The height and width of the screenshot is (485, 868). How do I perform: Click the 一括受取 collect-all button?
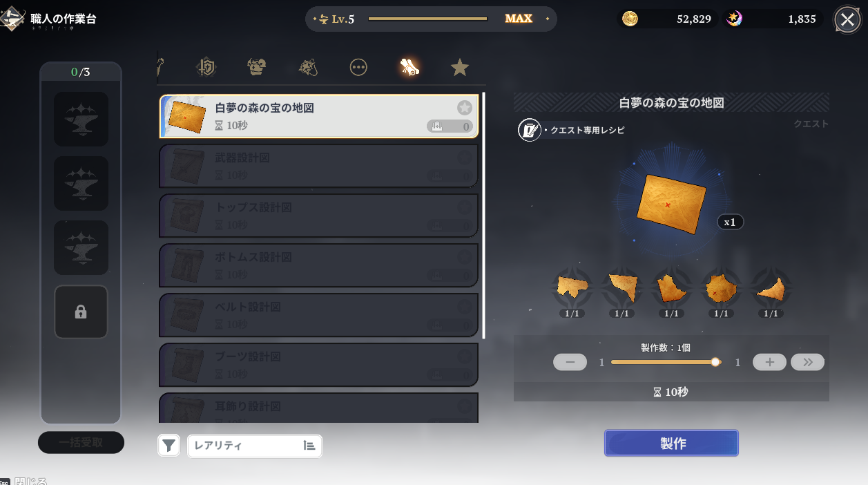tap(81, 442)
